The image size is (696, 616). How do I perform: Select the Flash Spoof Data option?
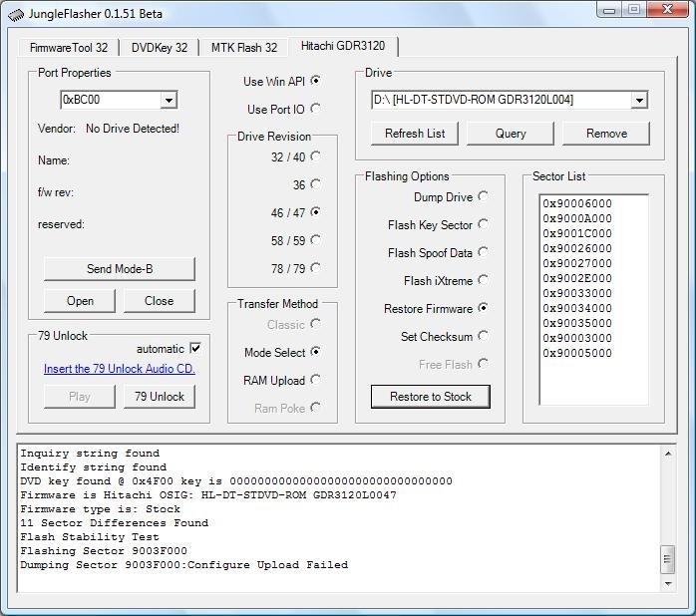(x=484, y=252)
